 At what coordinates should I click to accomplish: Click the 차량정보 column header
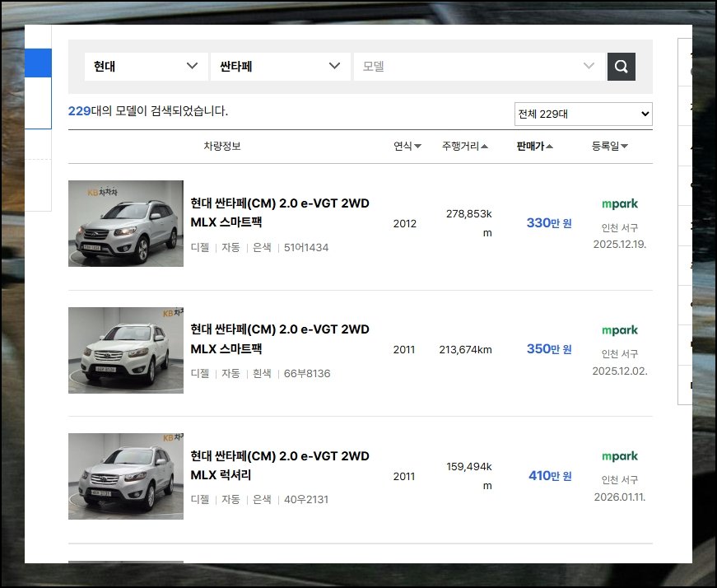tap(222, 146)
